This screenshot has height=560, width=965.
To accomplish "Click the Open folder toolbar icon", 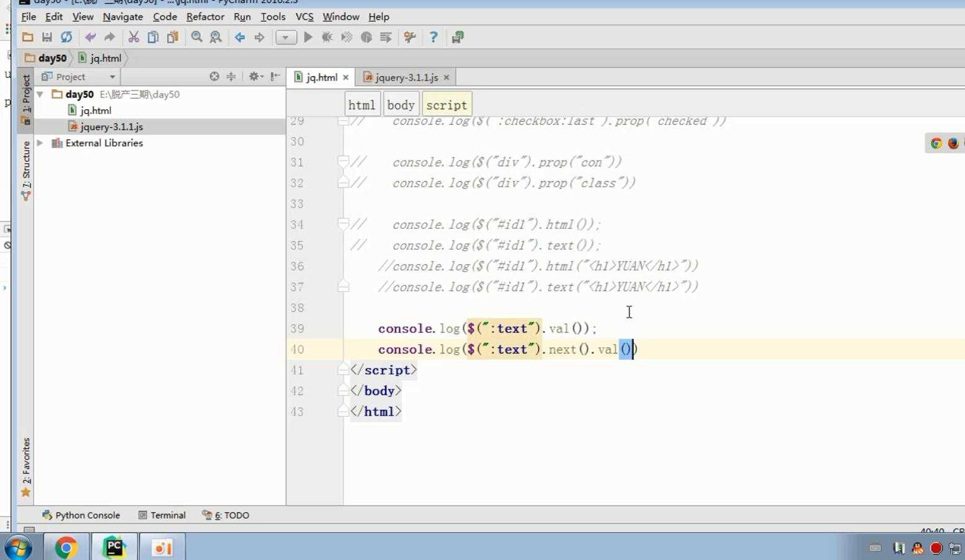I will 27,37.
